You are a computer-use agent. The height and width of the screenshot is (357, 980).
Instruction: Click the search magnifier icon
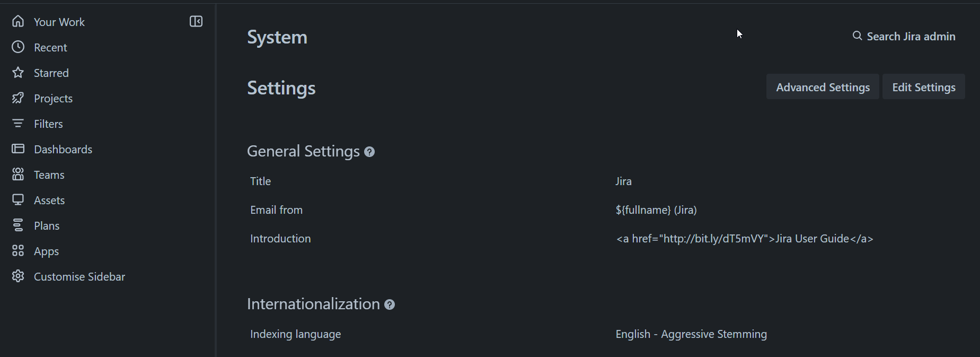click(857, 36)
